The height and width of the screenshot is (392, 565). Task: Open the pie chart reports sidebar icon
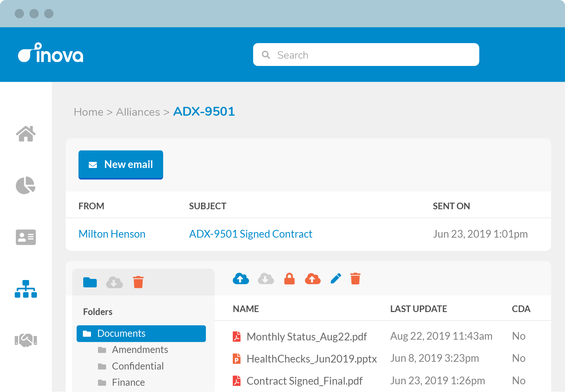click(26, 185)
